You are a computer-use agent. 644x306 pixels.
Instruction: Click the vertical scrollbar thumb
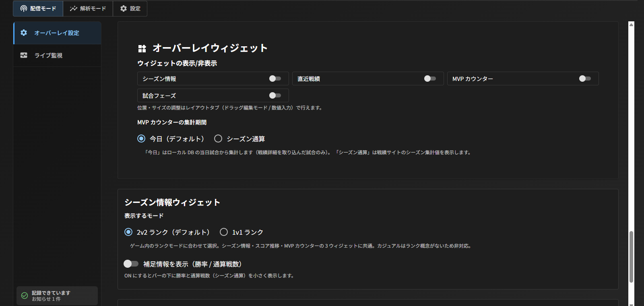[x=631, y=257]
